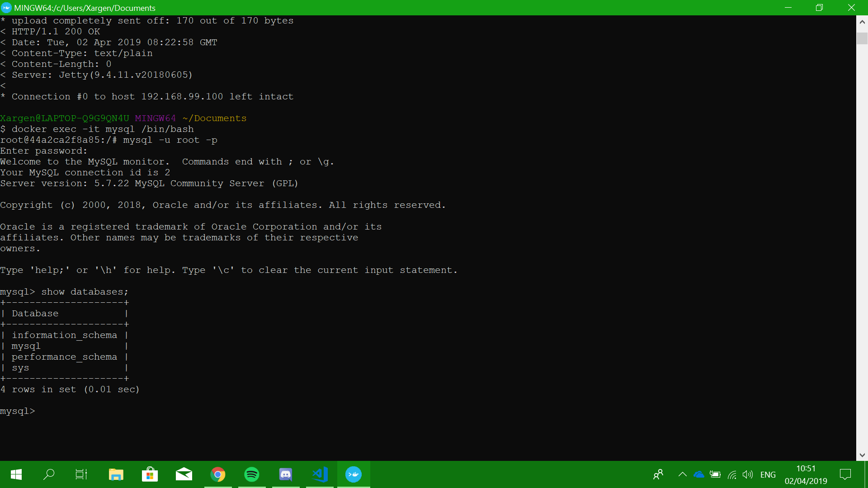868x488 pixels.
Task: Click the Docker Quickstart Terminal taskbar icon
Action: (354, 474)
